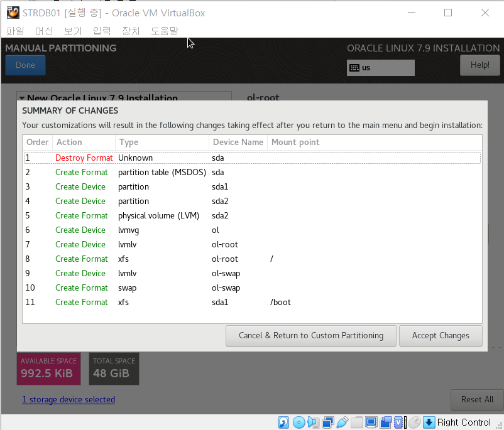Click the Mount point column header

[375, 142]
